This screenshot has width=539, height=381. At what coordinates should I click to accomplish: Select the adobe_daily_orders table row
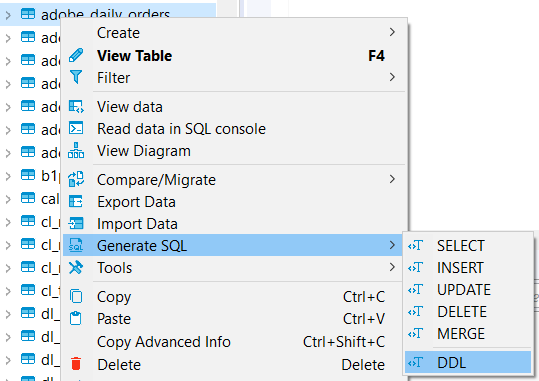(108, 14)
